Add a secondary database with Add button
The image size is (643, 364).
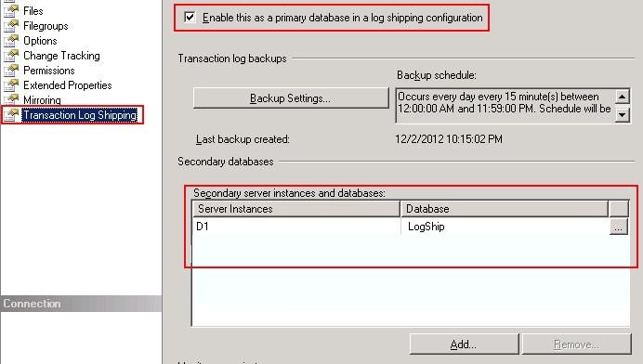point(464,344)
